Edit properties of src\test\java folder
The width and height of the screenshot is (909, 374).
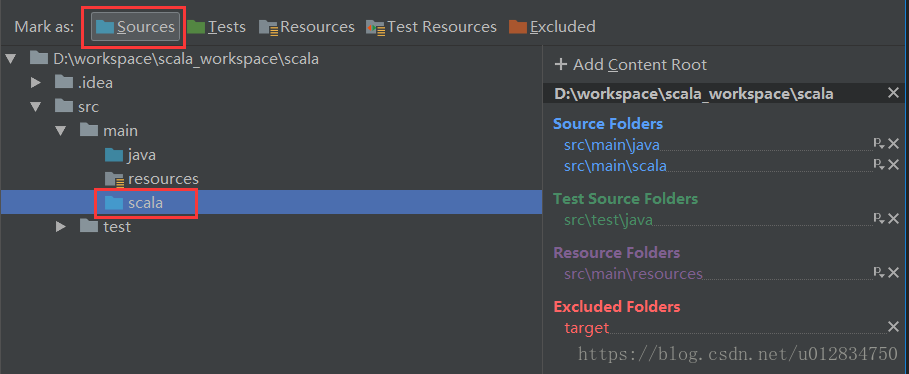(878, 219)
